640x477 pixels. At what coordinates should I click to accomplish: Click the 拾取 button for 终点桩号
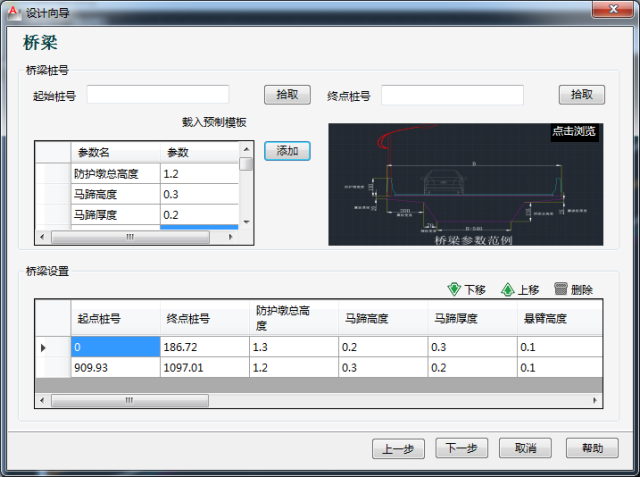[581, 94]
